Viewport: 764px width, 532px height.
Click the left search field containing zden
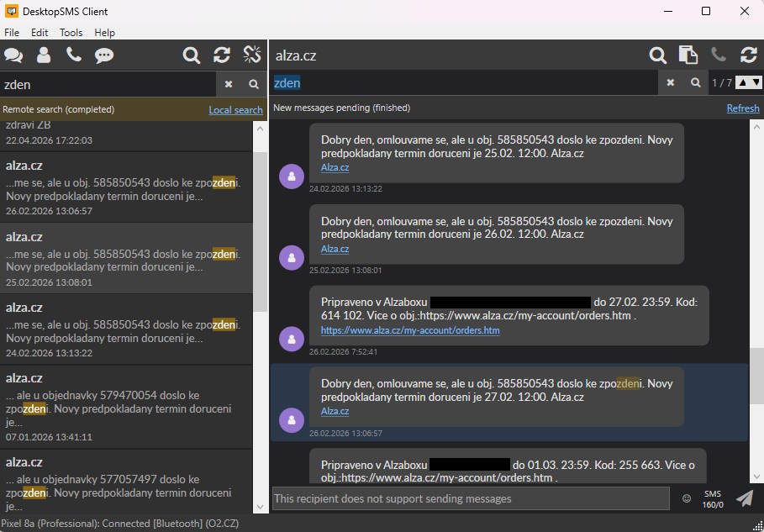108,84
